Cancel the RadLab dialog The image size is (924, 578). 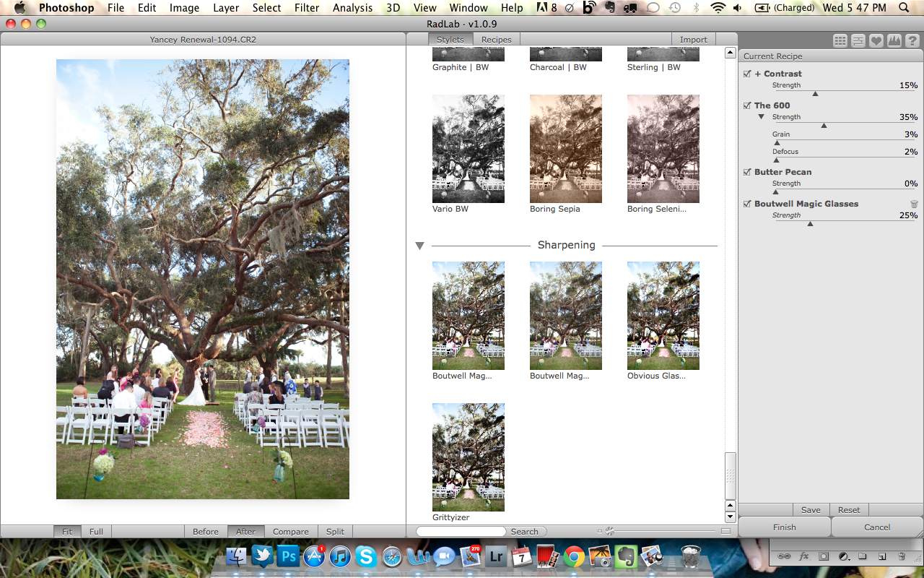(x=877, y=527)
